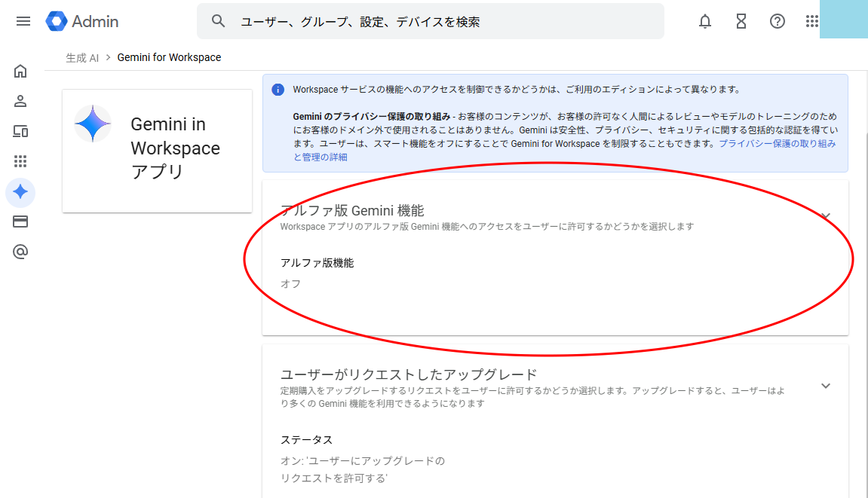
Task: Click the アルファ版機能 オフ setting row
Action: 317,273
